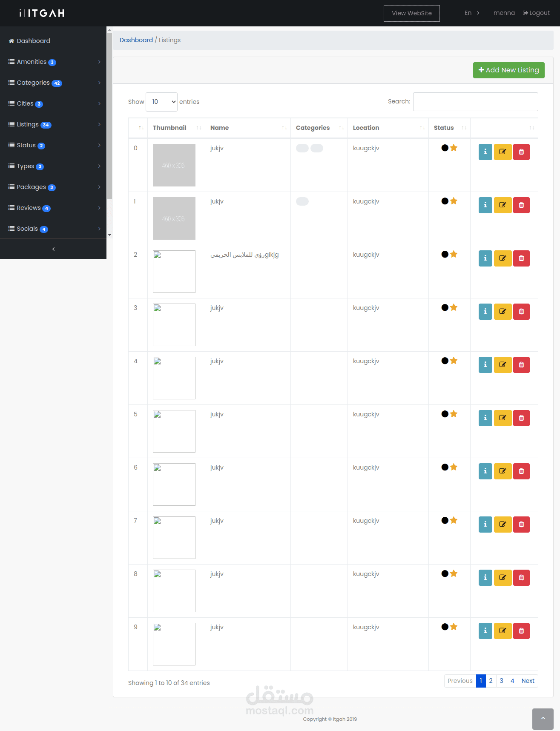Delete listing row 4 with trash icon

coord(521,365)
